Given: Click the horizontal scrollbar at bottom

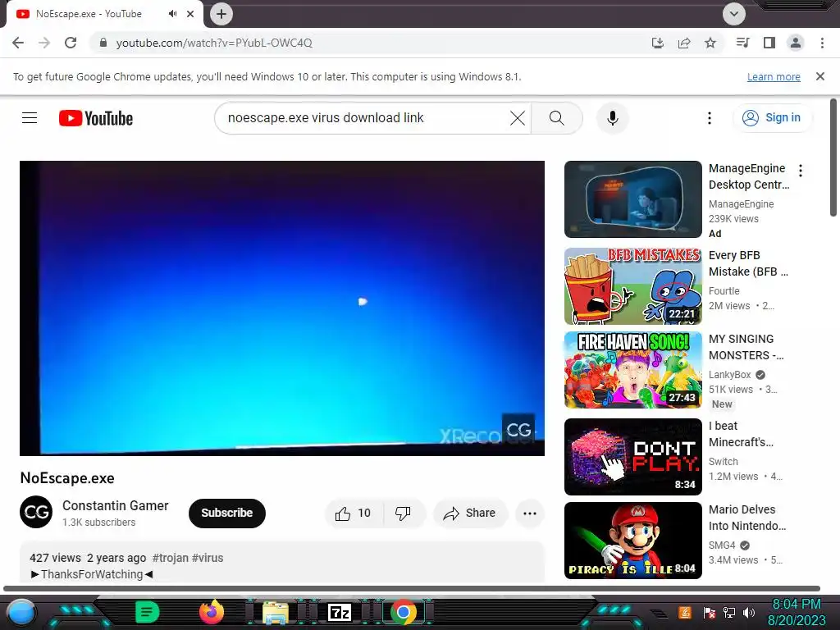Looking at the screenshot, I should (412, 588).
